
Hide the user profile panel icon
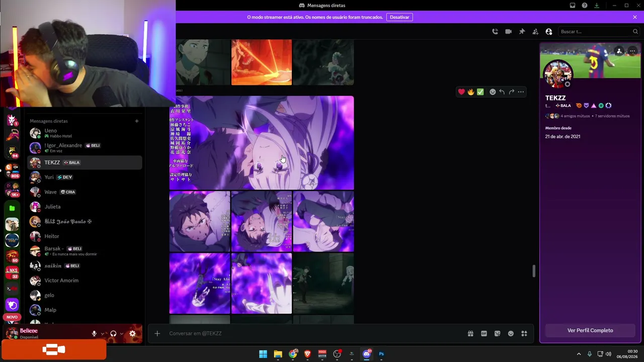coord(549,32)
